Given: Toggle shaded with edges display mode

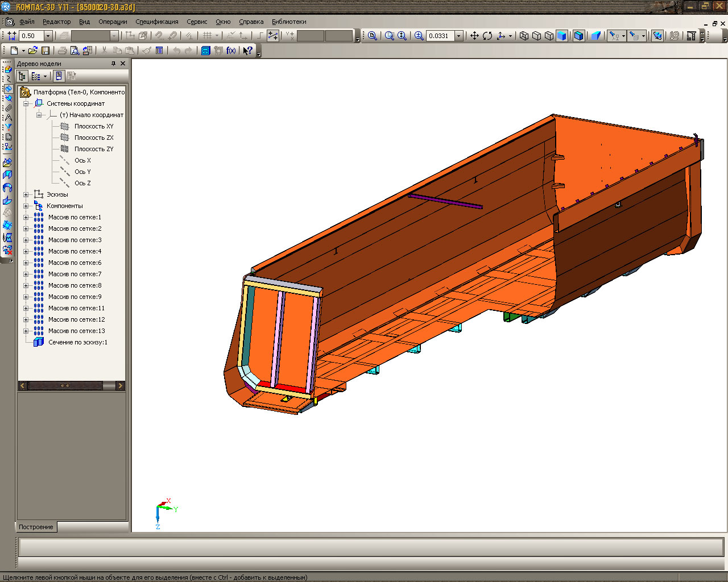Looking at the screenshot, I should coord(578,36).
